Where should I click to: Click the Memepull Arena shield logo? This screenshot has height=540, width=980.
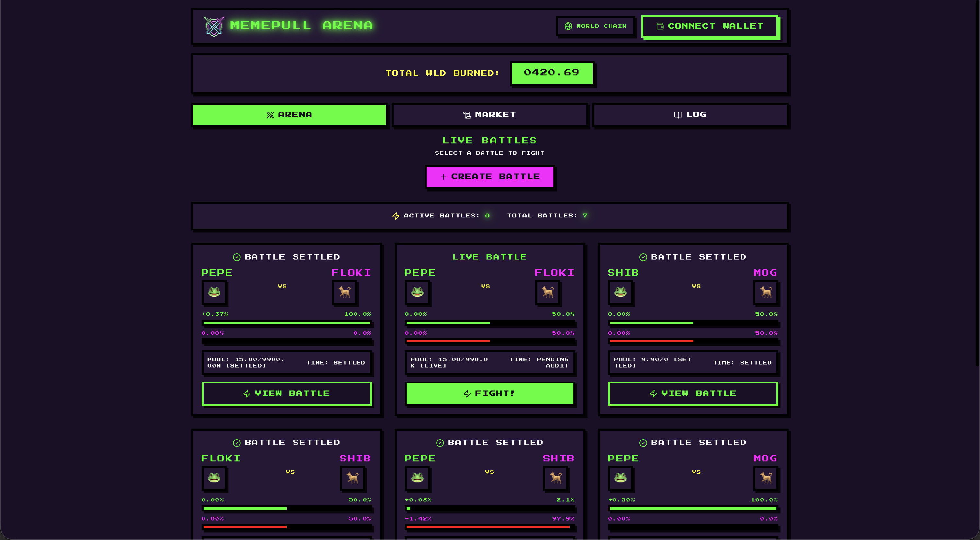click(214, 26)
